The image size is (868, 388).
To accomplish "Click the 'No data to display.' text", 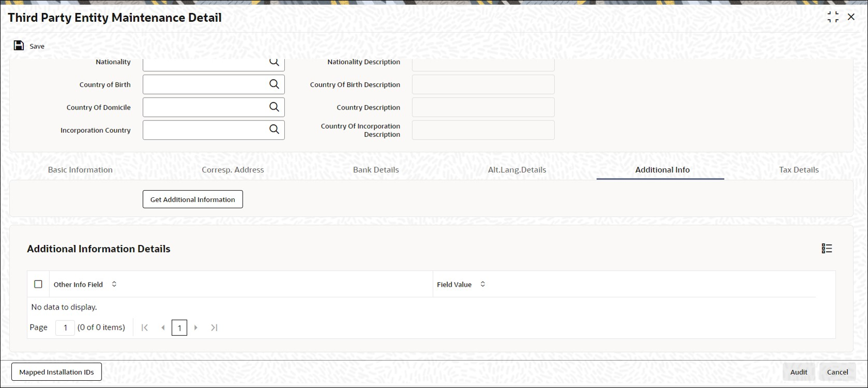I will [64, 307].
